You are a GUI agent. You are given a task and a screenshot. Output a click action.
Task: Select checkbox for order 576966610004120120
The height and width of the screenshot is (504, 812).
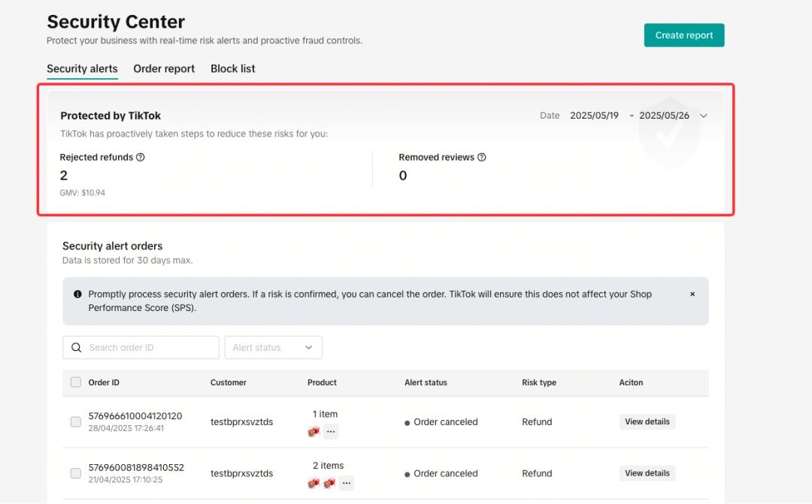[x=76, y=421]
